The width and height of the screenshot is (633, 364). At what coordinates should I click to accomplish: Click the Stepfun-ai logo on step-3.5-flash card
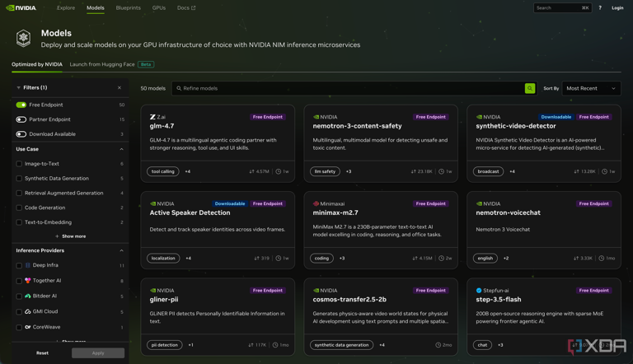click(x=479, y=291)
